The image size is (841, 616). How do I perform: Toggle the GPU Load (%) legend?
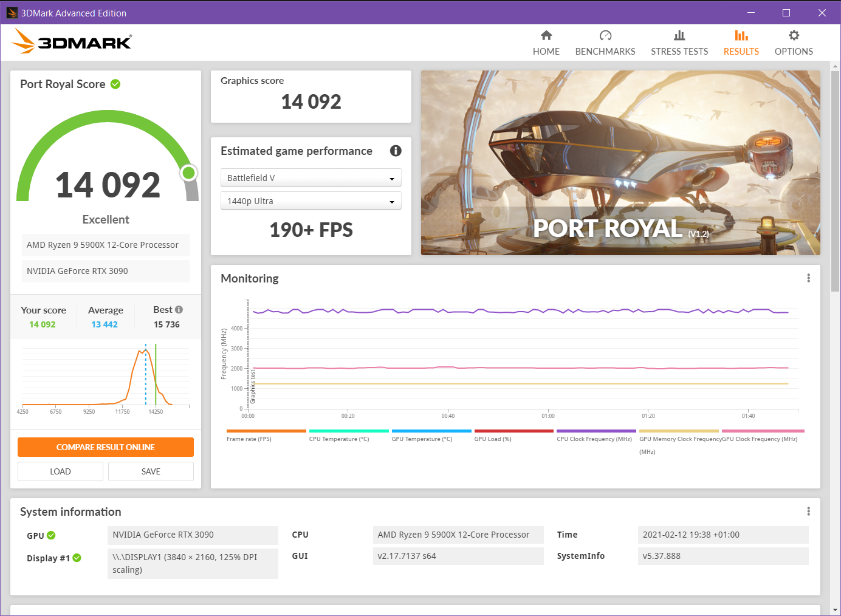513,436
